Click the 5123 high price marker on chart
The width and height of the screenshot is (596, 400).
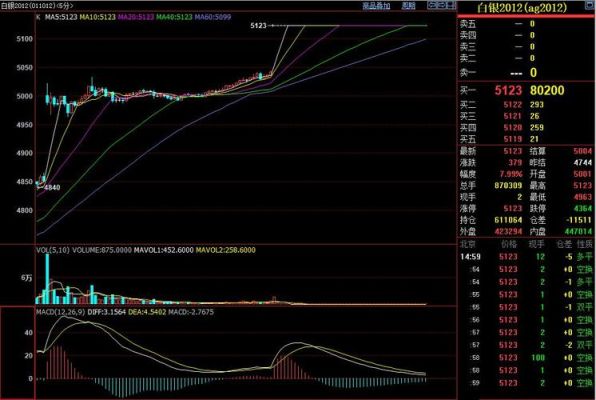[x=258, y=26]
